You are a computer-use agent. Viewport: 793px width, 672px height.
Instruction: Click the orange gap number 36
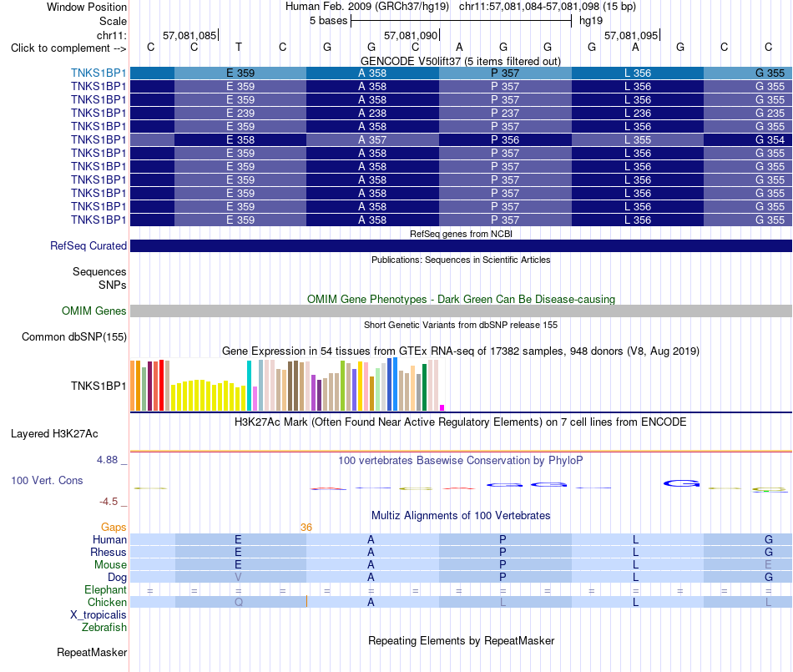click(x=306, y=528)
